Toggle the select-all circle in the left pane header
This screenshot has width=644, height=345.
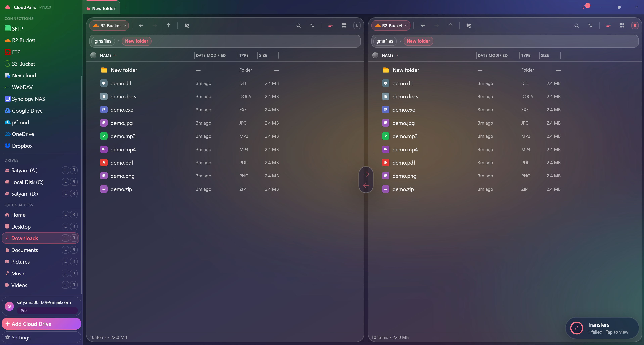93,55
